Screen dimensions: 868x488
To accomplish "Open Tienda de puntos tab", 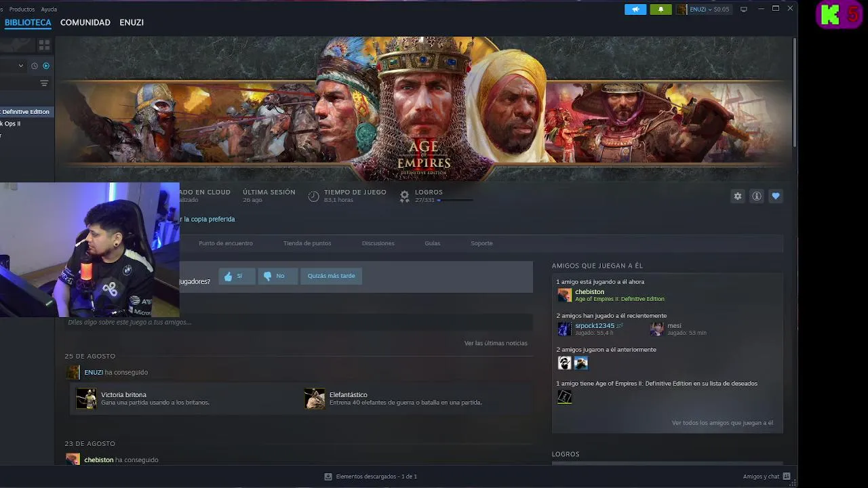I will click(x=307, y=243).
